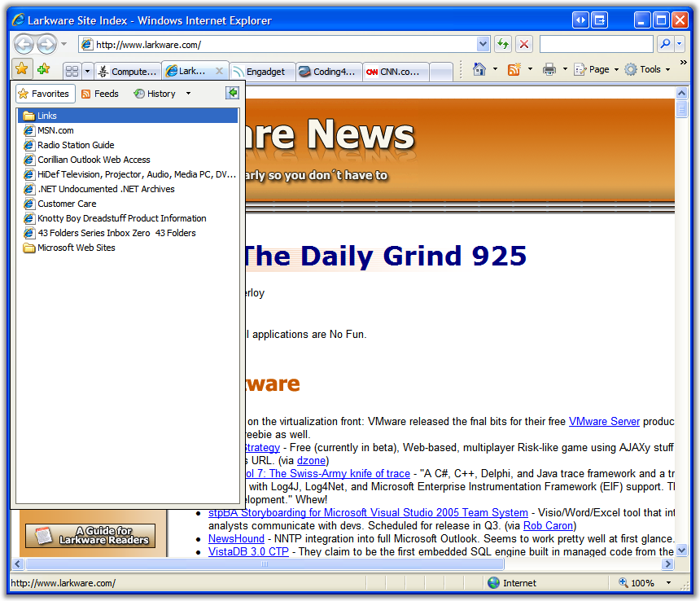The image size is (700, 601).
Task: Open the Feeds toolbar dropdown arrow
Action: click(x=530, y=69)
